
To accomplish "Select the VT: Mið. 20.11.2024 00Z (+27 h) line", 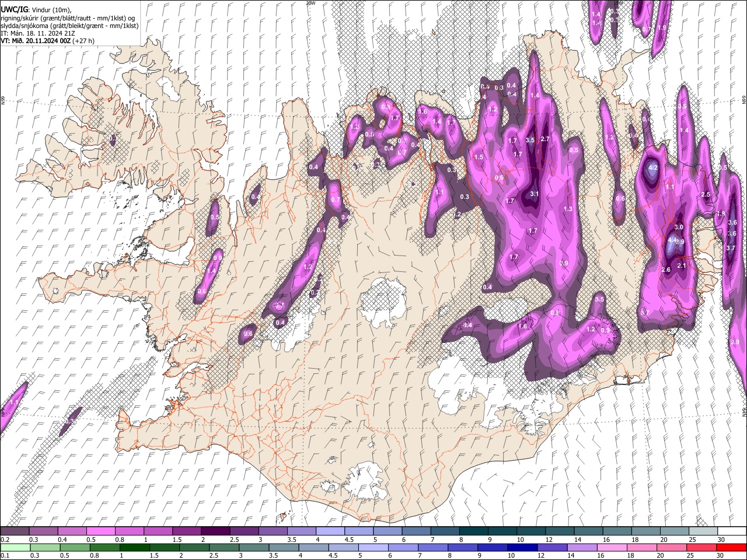I will tap(48, 41).
